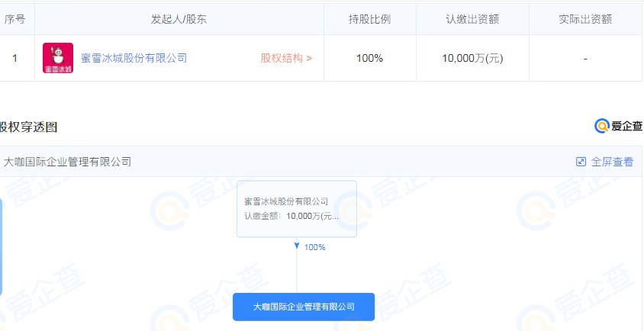Click the 大咖国际企业管理有限公司 chart title

point(67,162)
